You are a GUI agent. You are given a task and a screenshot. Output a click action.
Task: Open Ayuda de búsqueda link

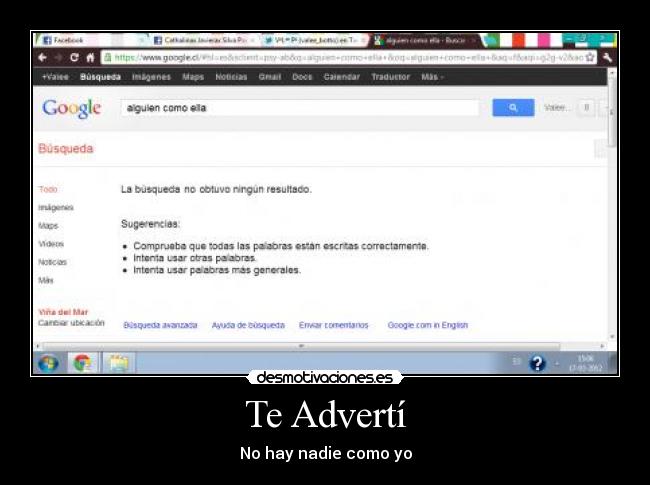(x=248, y=325)
